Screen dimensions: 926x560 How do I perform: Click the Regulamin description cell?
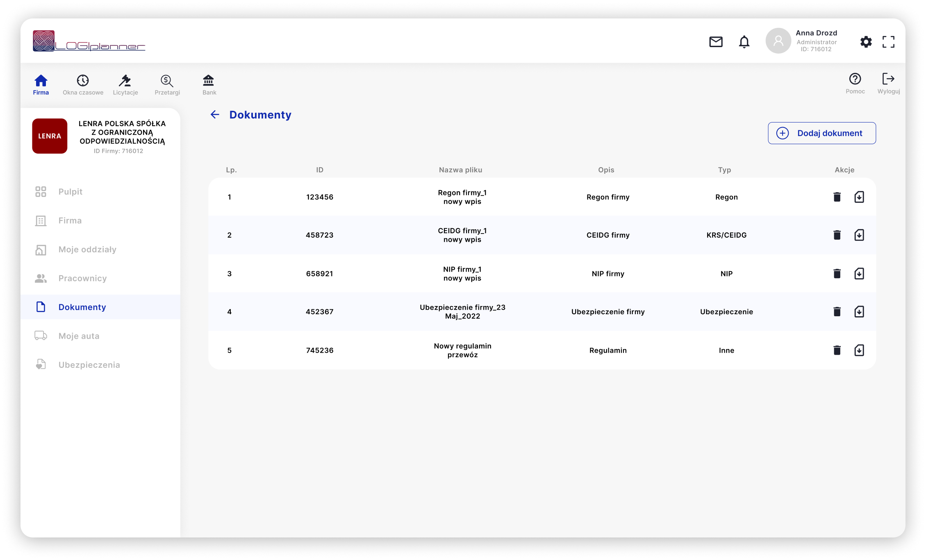pos(608,350)
